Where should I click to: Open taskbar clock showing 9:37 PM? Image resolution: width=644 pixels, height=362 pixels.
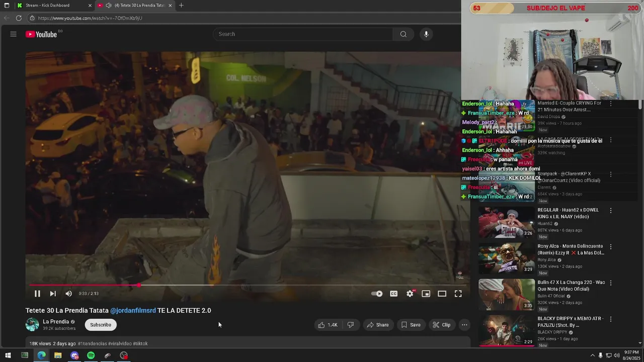pyautogui.click(x=630, y=355)
